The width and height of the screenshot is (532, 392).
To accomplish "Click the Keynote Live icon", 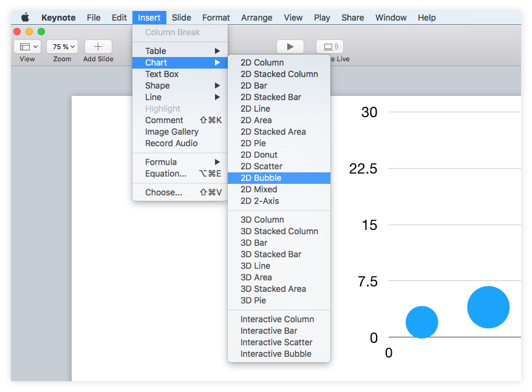I will pos(329,46).
